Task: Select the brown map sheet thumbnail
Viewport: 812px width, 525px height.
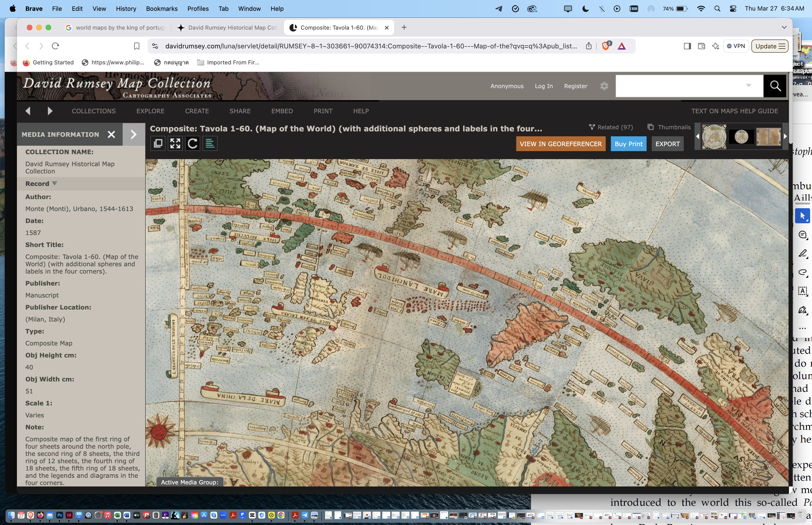Action: point(768,136)
